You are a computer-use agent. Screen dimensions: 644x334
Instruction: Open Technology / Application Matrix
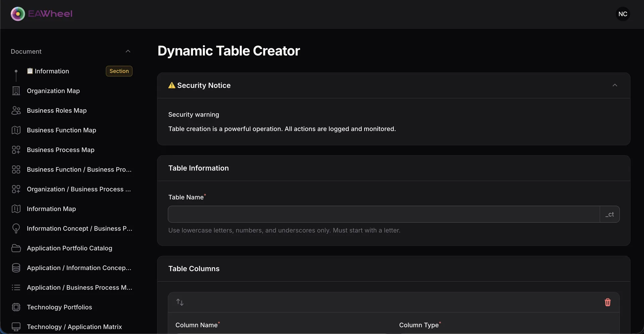point(74,327)
